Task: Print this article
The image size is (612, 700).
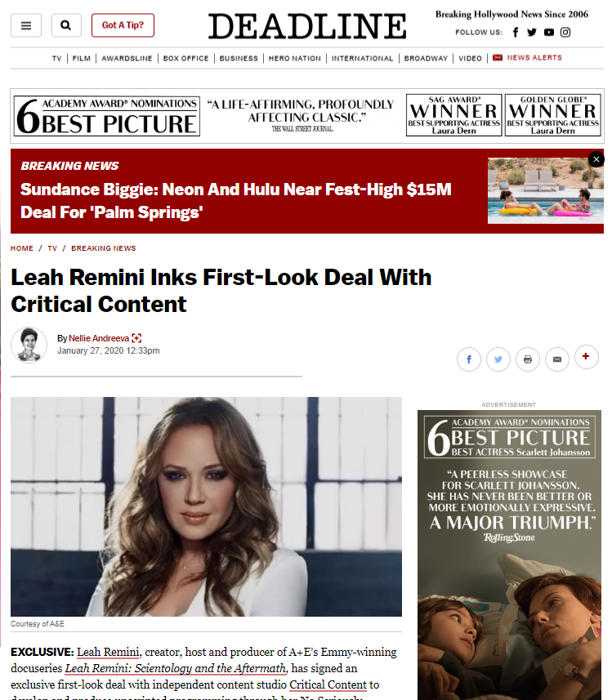Action: tap(528, 359)
